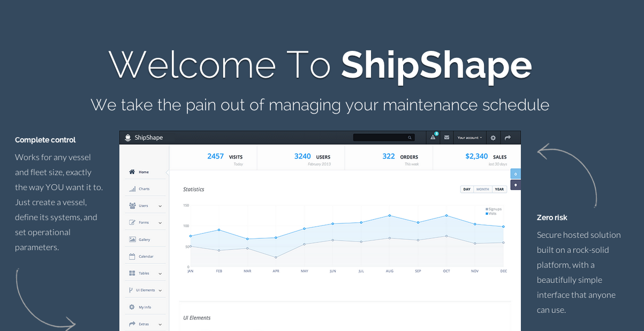The height and width of the screenshot is (331, 644).
Task: Click the share arrow icon in top bar
Action: tap(507, 138)
